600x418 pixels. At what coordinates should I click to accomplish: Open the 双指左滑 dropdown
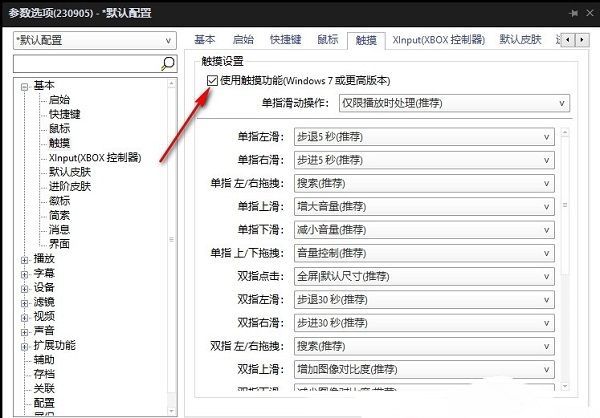[424, 300]
